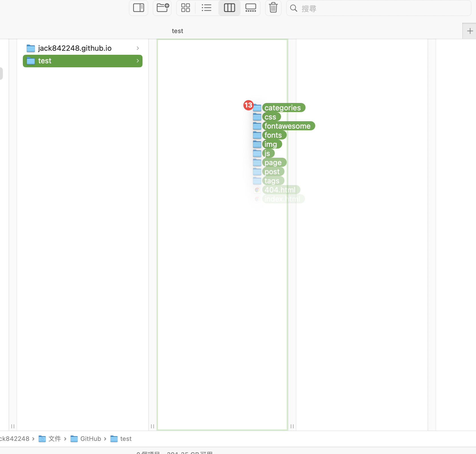Click the 文件 folder icon in path bar

coord(42,439)
